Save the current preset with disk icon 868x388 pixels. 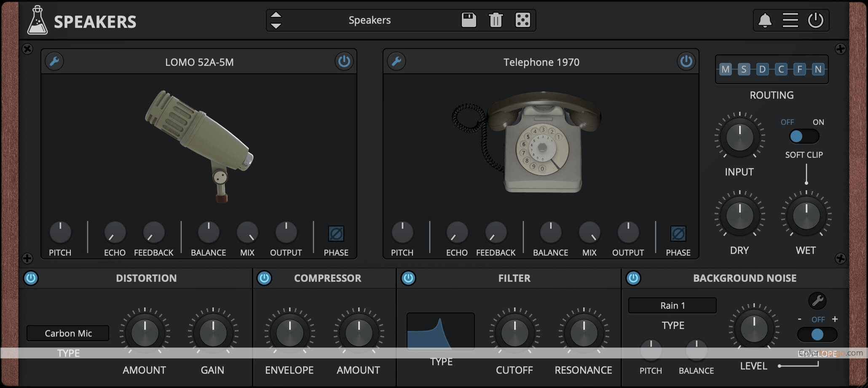(469, 19)
